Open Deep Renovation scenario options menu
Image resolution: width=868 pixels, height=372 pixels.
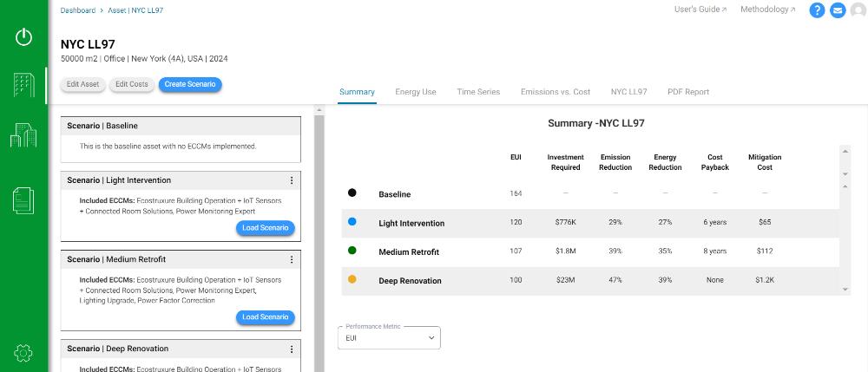[292, 349]
